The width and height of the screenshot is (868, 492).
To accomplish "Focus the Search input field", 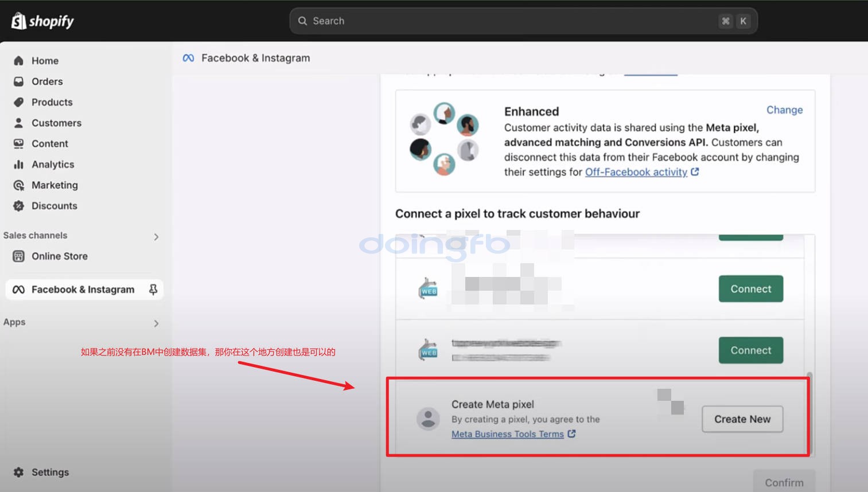I will click(x=523, y=21).
